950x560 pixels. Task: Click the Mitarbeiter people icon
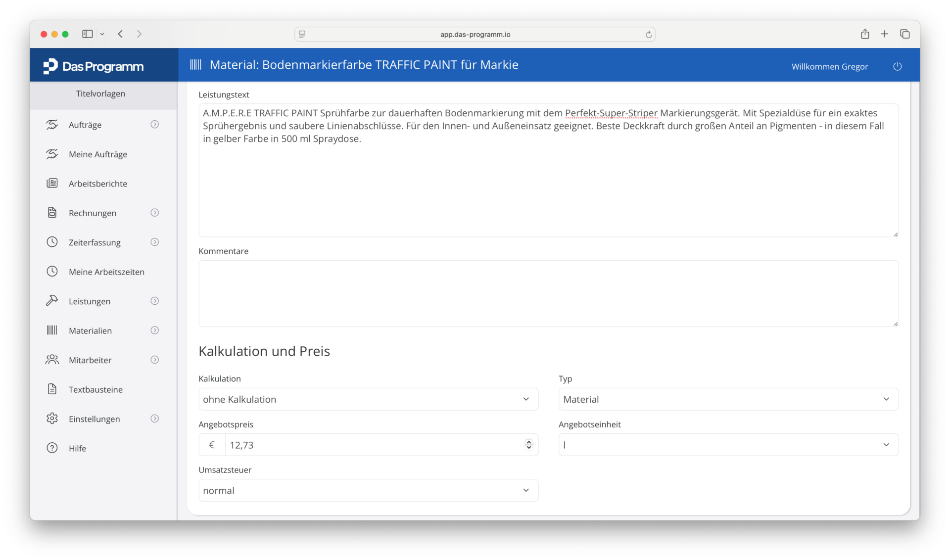[52, 360]
